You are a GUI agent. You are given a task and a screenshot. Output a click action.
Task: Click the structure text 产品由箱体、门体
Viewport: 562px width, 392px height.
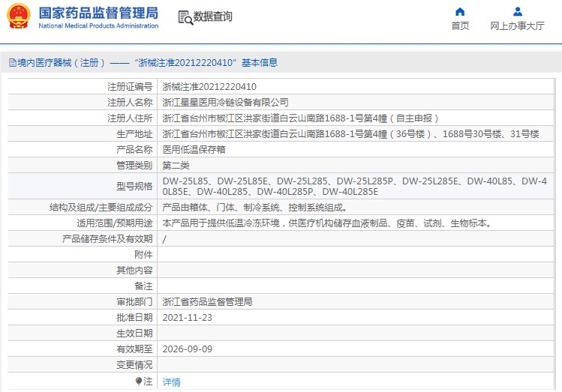(254, 208)
